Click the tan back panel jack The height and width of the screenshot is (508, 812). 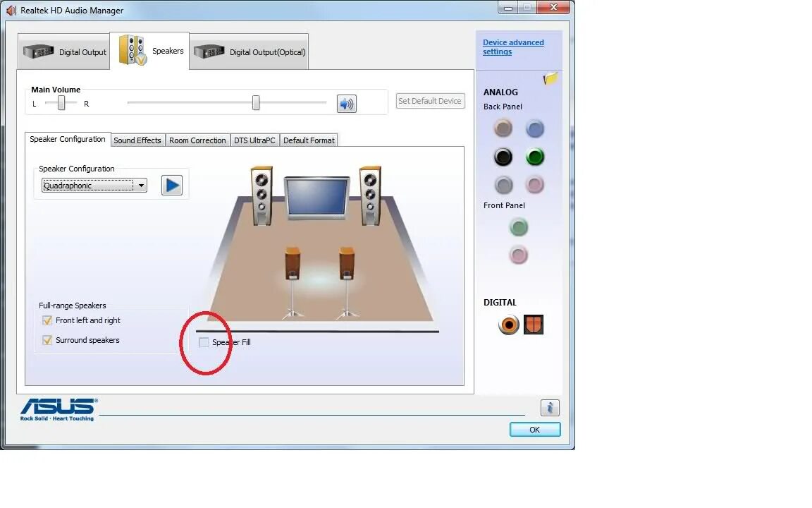503,128
